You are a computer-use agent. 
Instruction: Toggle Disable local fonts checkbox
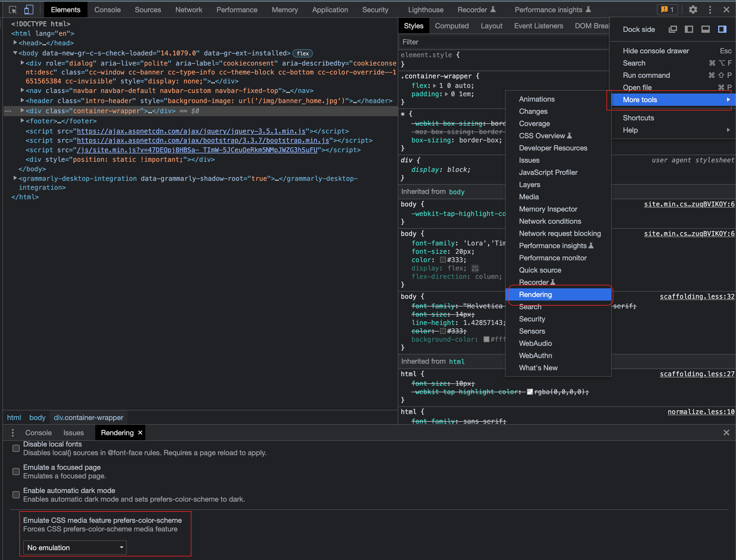(x=16, y=448)
